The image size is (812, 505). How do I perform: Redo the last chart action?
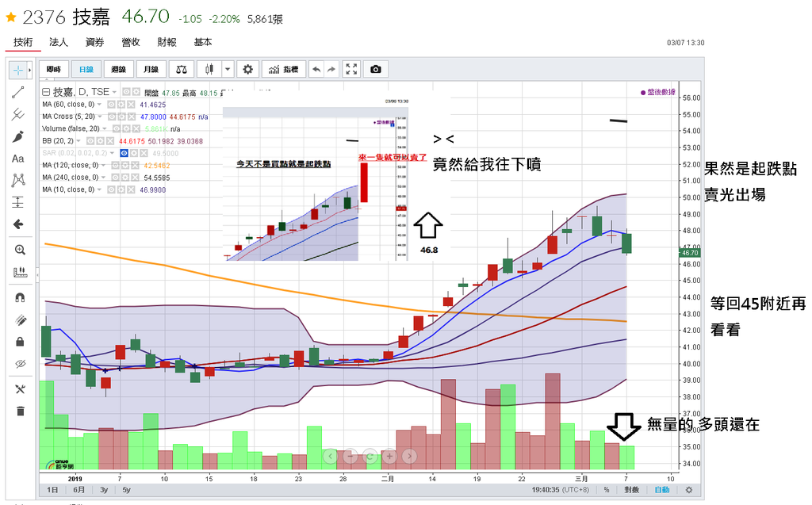click(331, 70)
